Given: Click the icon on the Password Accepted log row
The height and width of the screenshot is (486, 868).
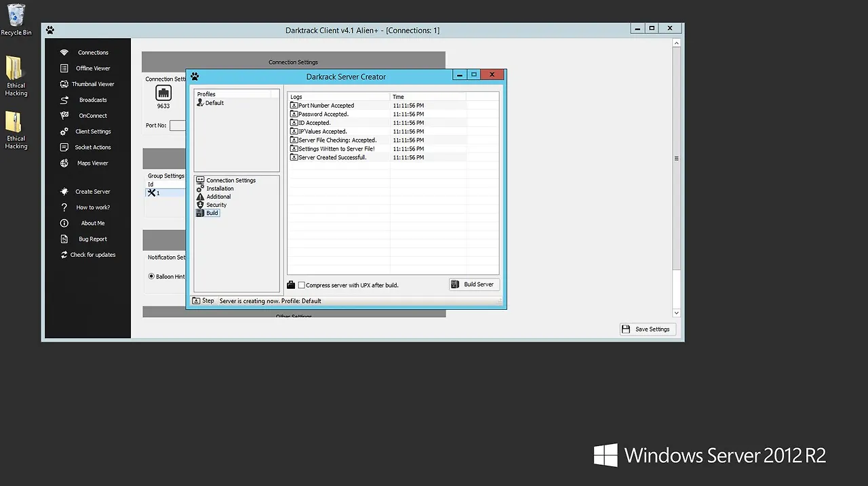Looking at the screenshot, I should tap(294, 114).
